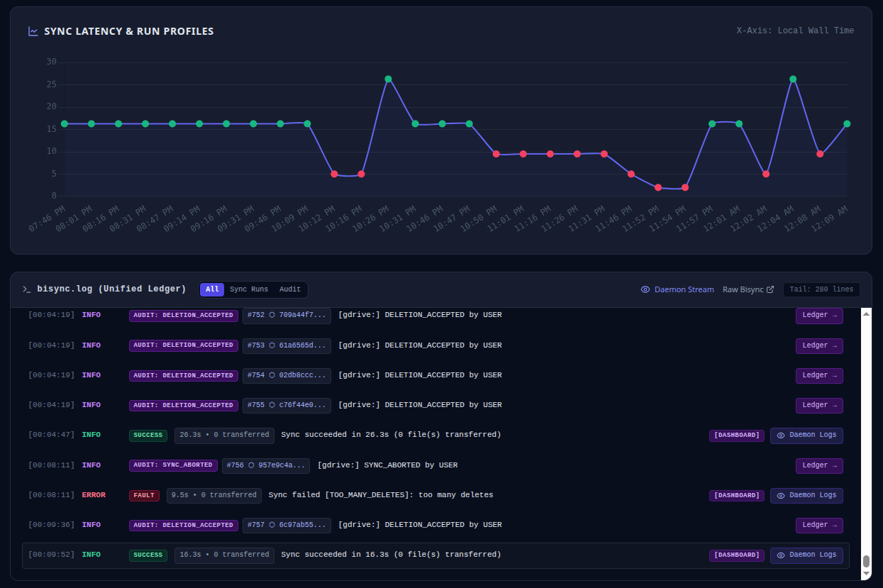Select the green 10:09 PM data point
The width and height of the screenshot is (883, 588).
point(307,124)
